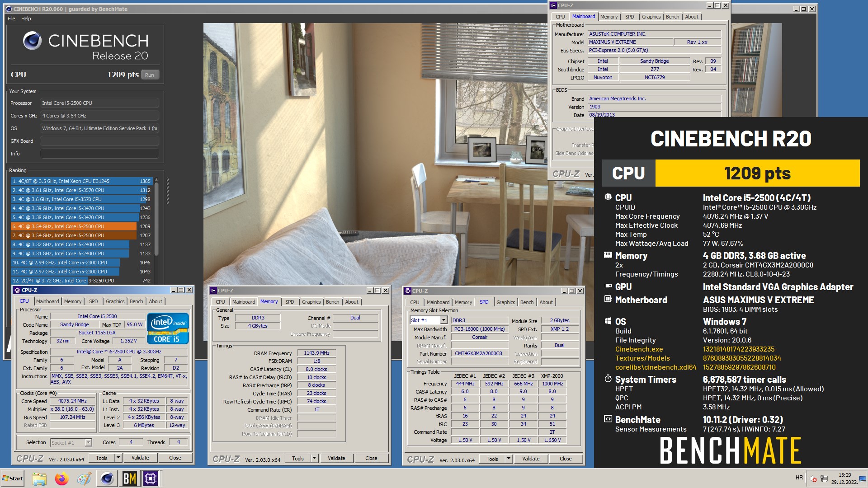The image size is (868, 488).
Task: Click the Intel Core i5 logo in CPU-Z
Action: (x=168, y=328)
